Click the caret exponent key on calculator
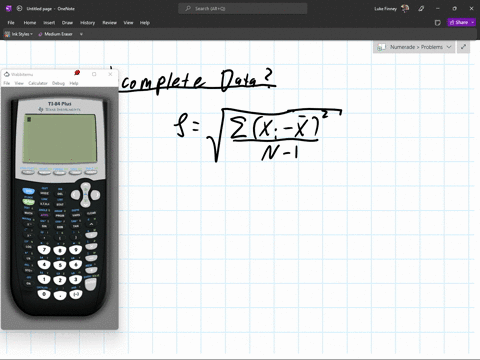This screenshot has width=480, height=360. point(91,224)
